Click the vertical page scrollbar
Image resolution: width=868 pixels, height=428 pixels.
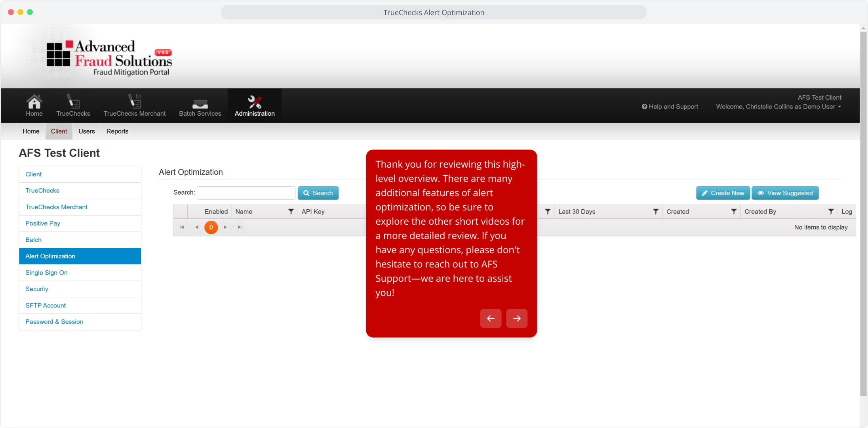864,214
